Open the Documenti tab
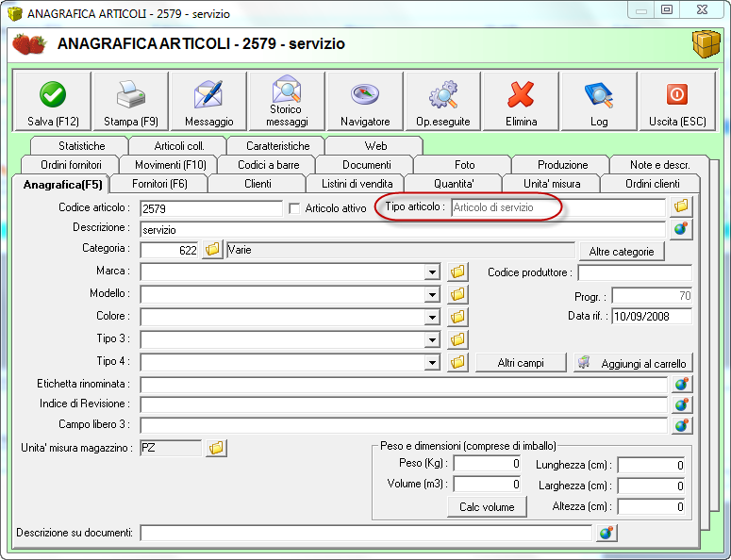731x560 pixels. pos(366,164)
